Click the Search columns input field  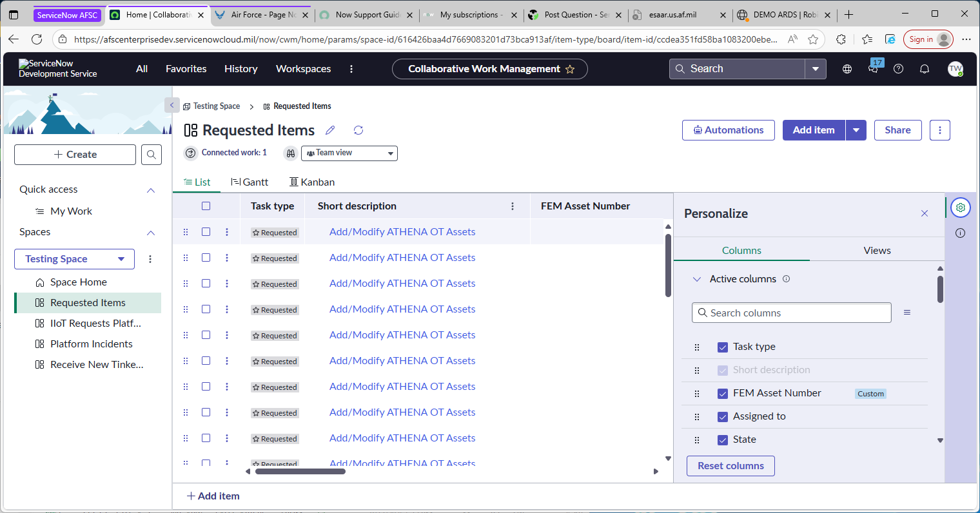coord(792,313)
